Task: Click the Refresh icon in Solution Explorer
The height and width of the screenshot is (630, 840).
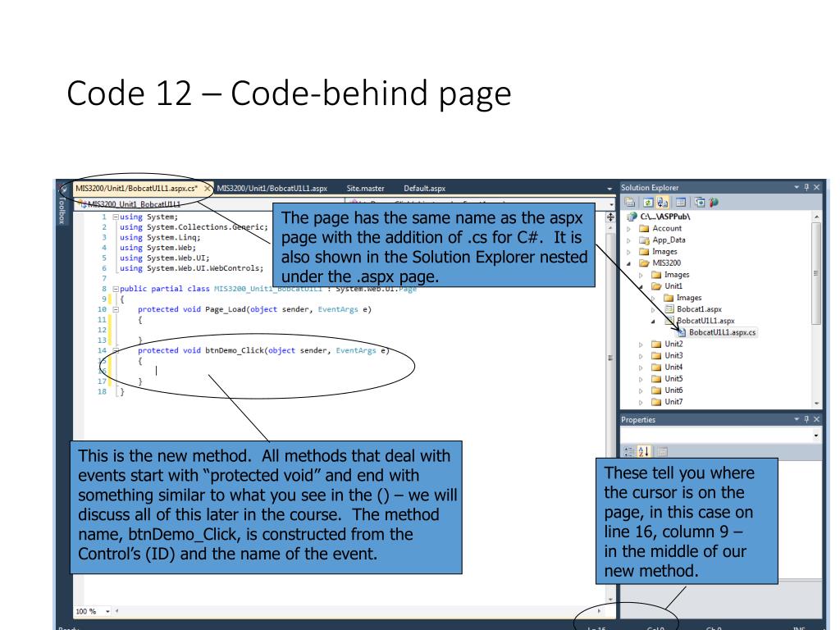Action: pyautogui.click(x=648, y=203)
